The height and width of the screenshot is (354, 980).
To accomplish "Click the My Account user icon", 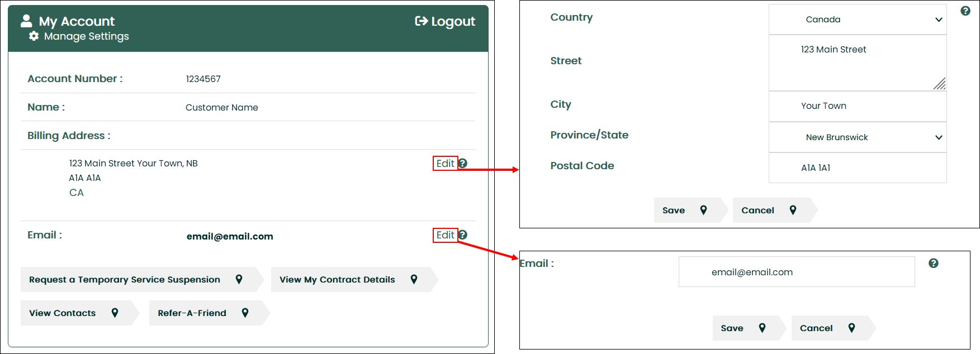I will pyautogui.click(x=26, y=21).
